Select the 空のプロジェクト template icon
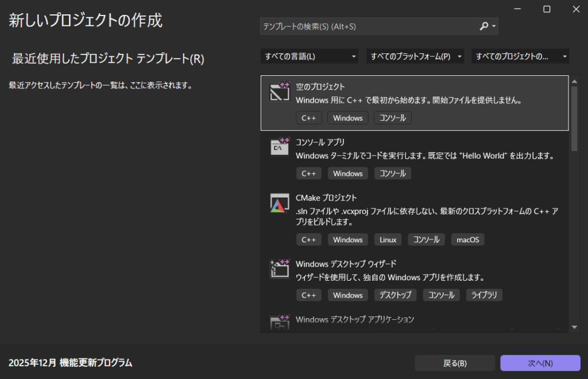Screen dimensions: 588x379 [x=280, y=91]
